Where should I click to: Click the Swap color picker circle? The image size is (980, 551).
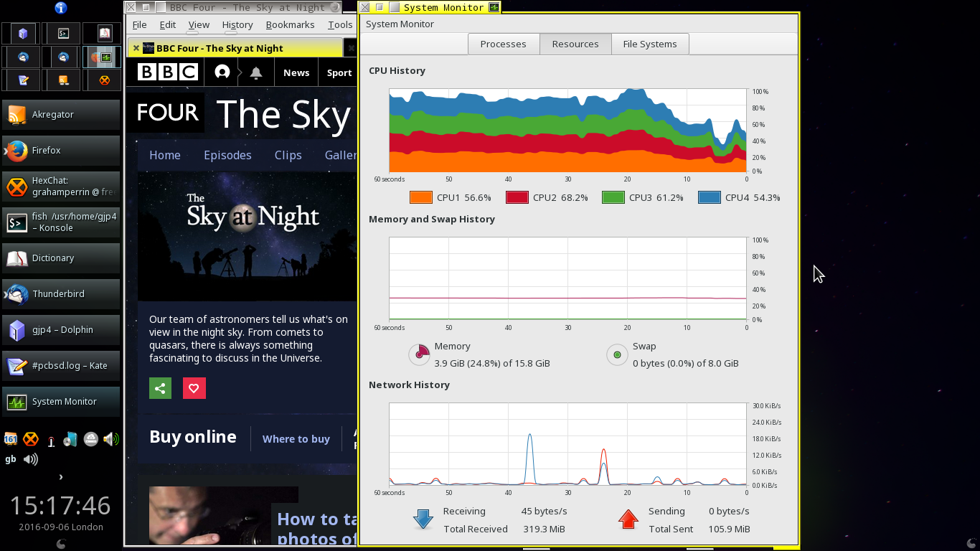[617, 354]
